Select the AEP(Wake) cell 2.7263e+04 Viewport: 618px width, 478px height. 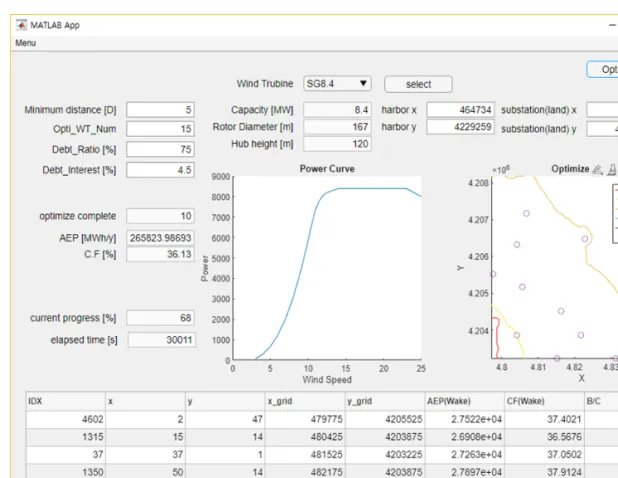click(x=465, y=455)
